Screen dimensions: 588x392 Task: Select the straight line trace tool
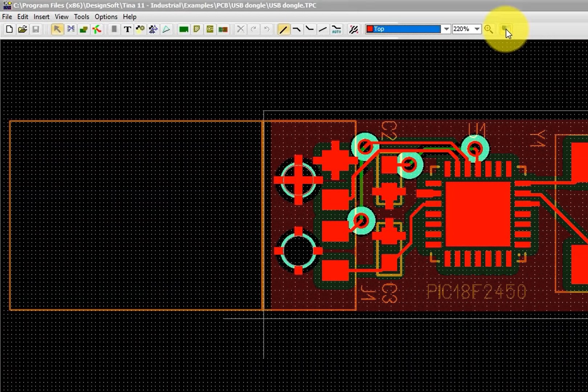(x=284, y=29)
